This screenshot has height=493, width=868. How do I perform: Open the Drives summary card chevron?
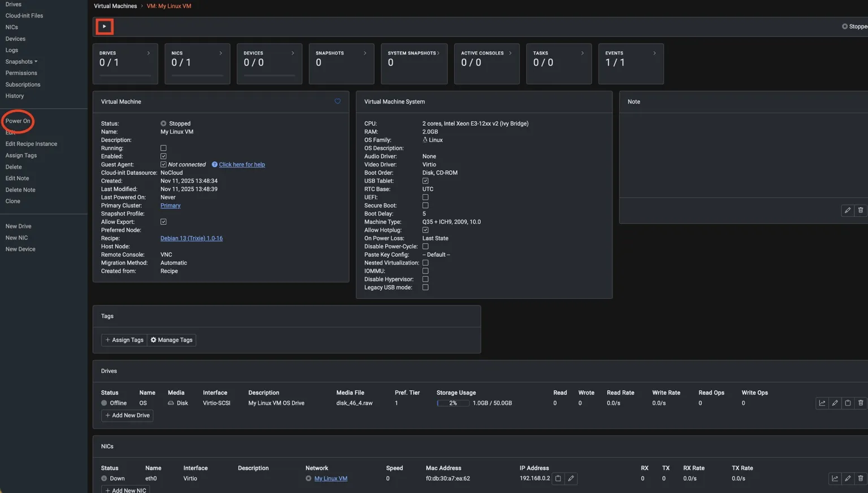[x=149, y=53]
